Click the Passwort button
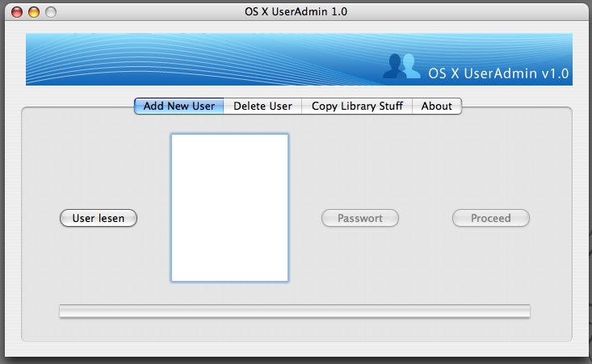Screen dimensions: 592x364 360,218
